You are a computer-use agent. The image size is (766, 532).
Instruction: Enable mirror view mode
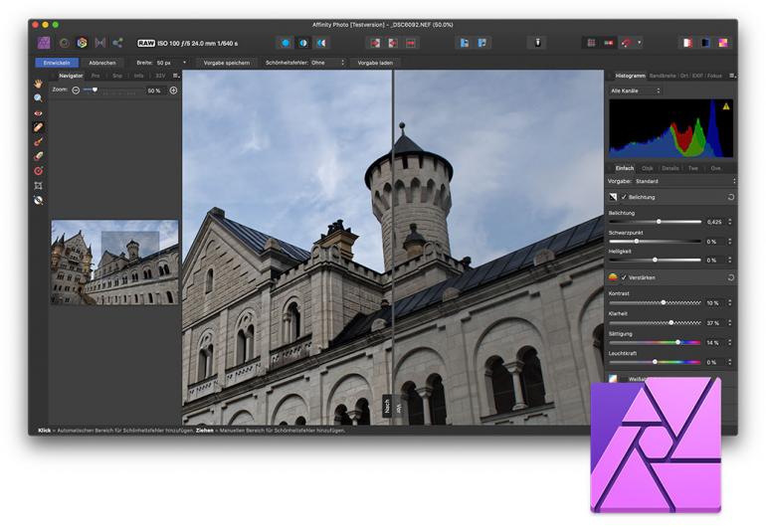pyautogui.click(x=321, y=43)
